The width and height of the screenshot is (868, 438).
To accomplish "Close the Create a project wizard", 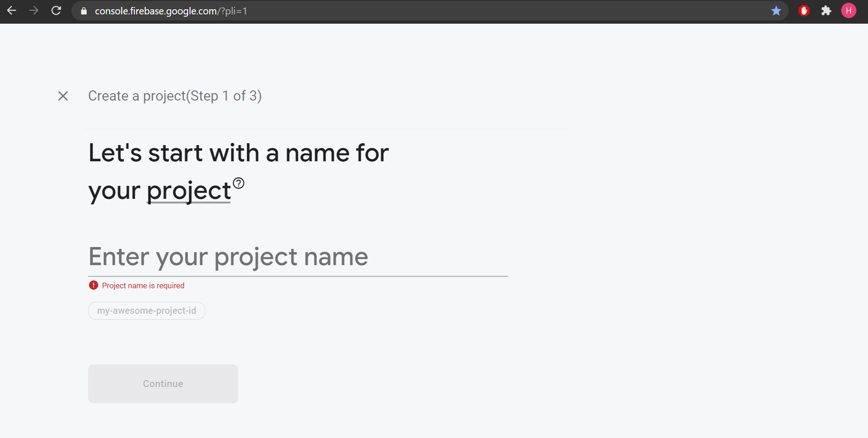I will pos(63,96).
